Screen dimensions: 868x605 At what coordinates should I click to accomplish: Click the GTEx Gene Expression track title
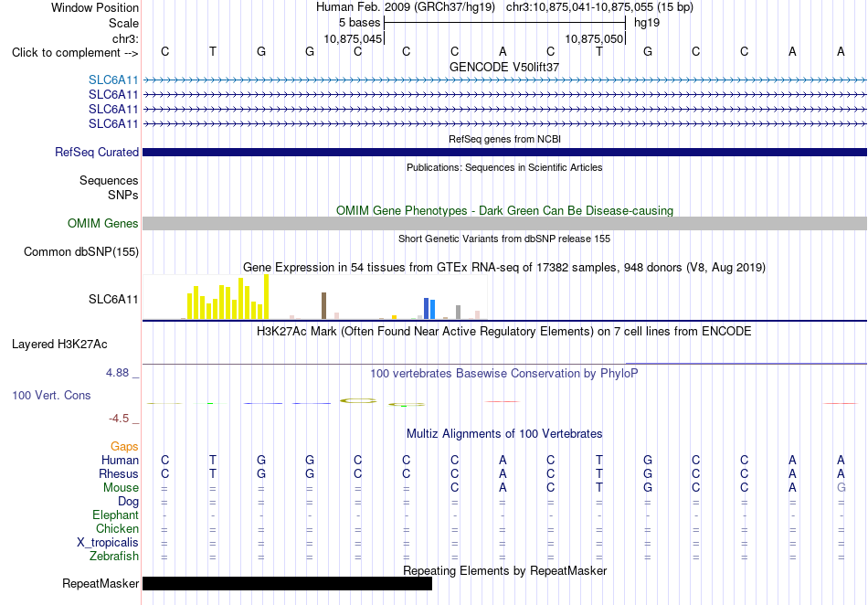[504, 268]
